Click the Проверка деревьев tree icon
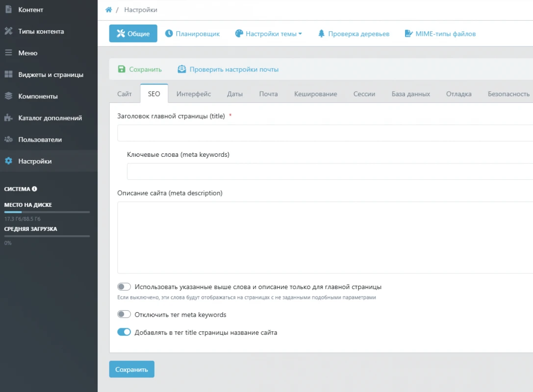Image resolution: width=533 pixels, height=392 pixels. point(322,34)
